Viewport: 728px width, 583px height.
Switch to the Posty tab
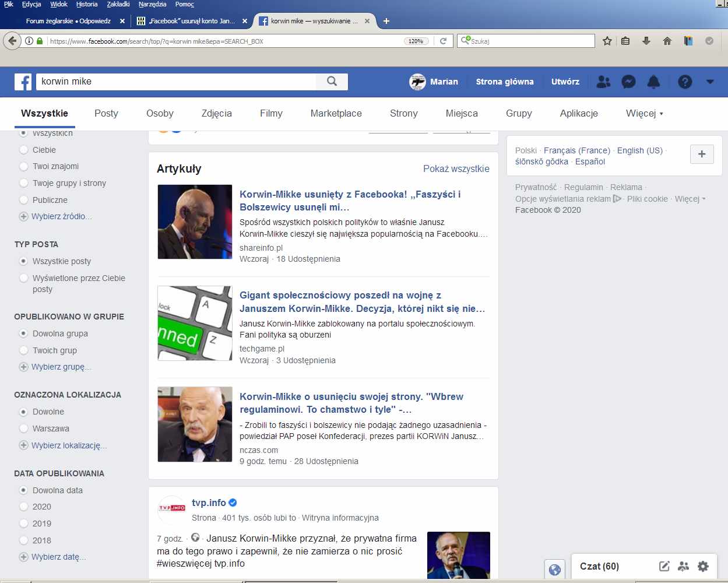click(x=106, y=113)
